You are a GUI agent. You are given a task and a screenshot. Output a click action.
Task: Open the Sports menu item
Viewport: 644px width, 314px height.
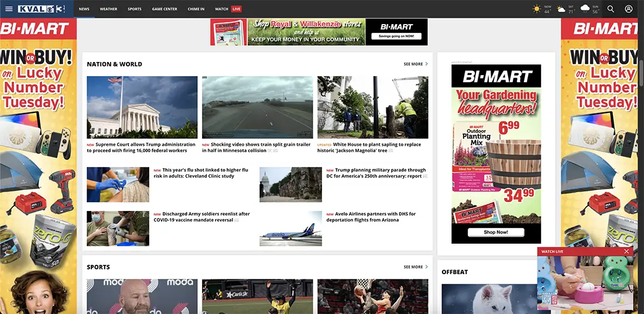(x=134, y=9)
